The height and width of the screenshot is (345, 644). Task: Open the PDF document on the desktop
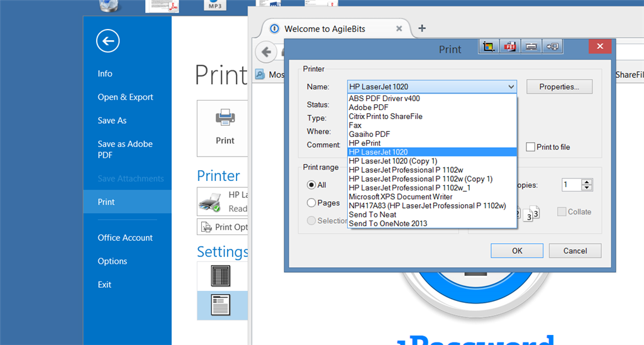click(162, 6)
